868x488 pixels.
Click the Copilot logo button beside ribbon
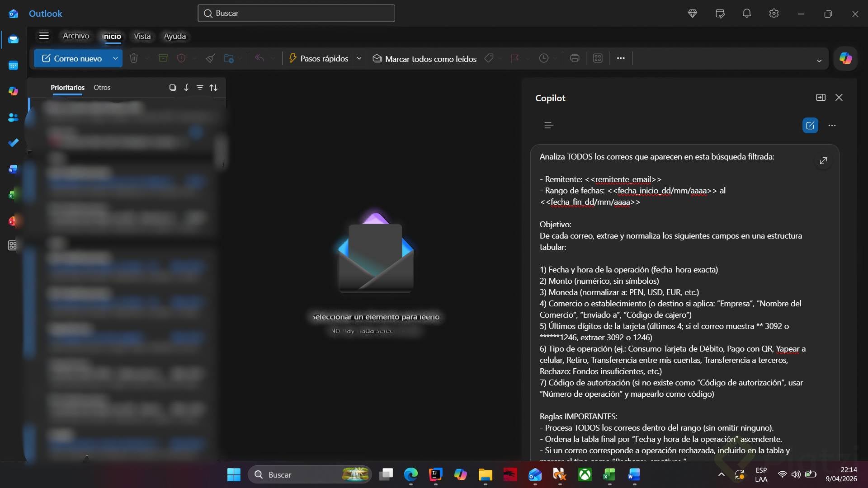click(x=845, y=58)
